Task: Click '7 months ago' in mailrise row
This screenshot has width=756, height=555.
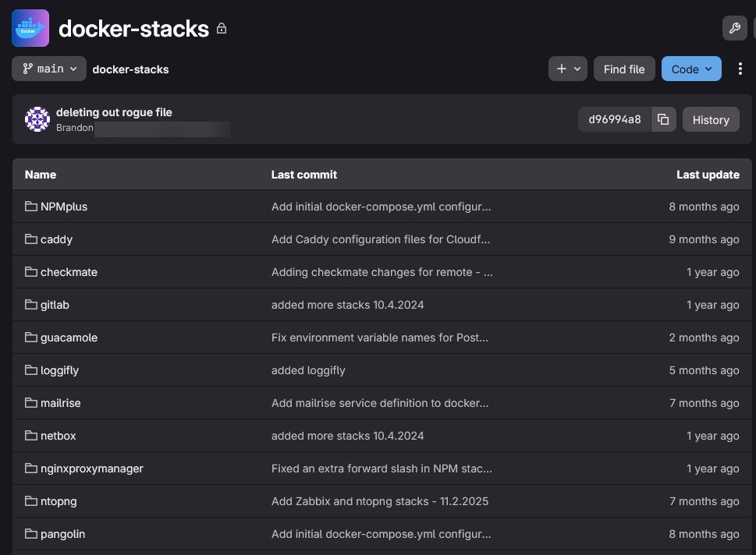Action: pos(704,403)
